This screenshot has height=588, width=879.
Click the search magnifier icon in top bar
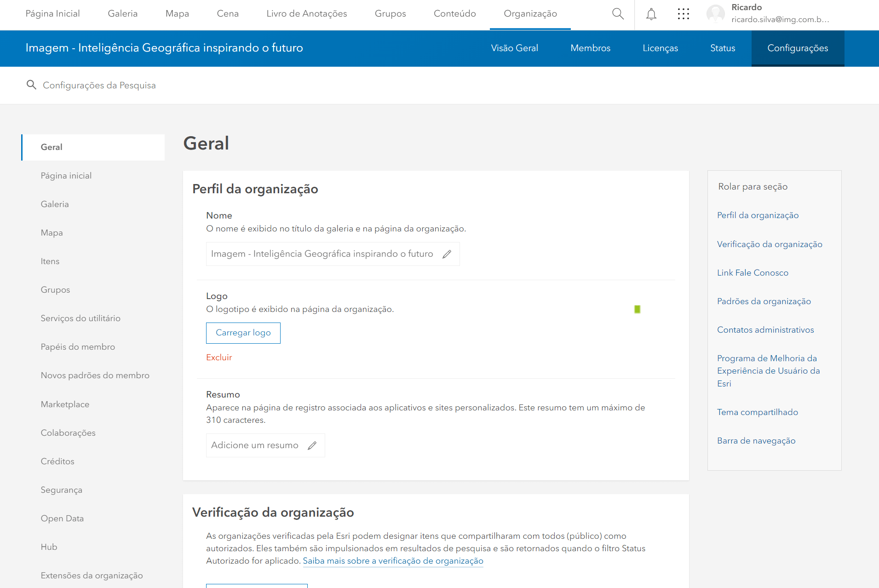[x=618, y=14]
